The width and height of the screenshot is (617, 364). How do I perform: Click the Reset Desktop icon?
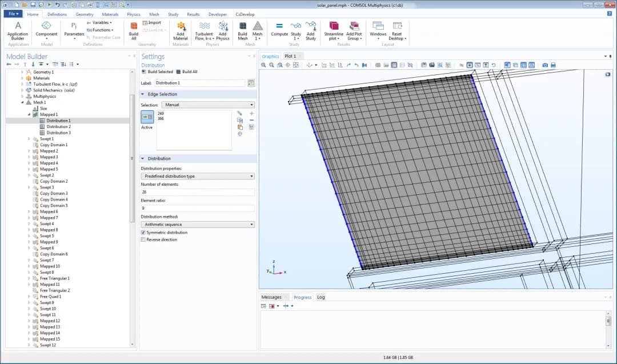coord(396,26)
